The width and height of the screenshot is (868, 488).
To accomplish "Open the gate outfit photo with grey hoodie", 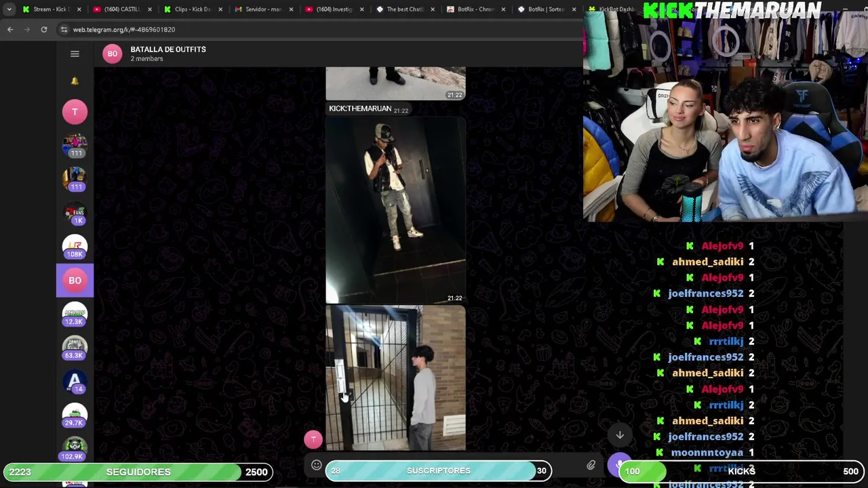I will click(x=395, y=378).
